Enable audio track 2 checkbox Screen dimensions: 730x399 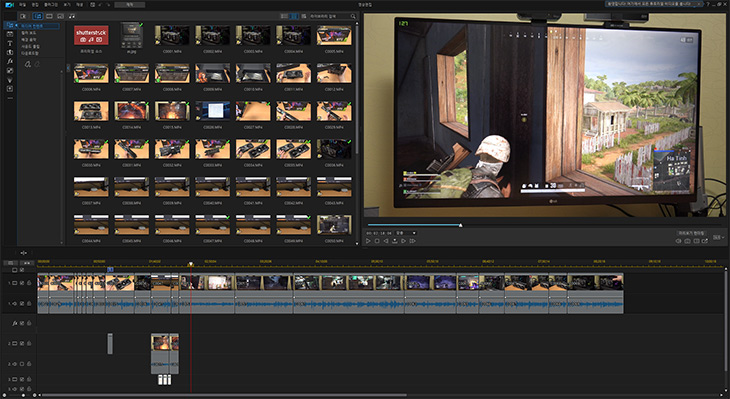(22, 364)
